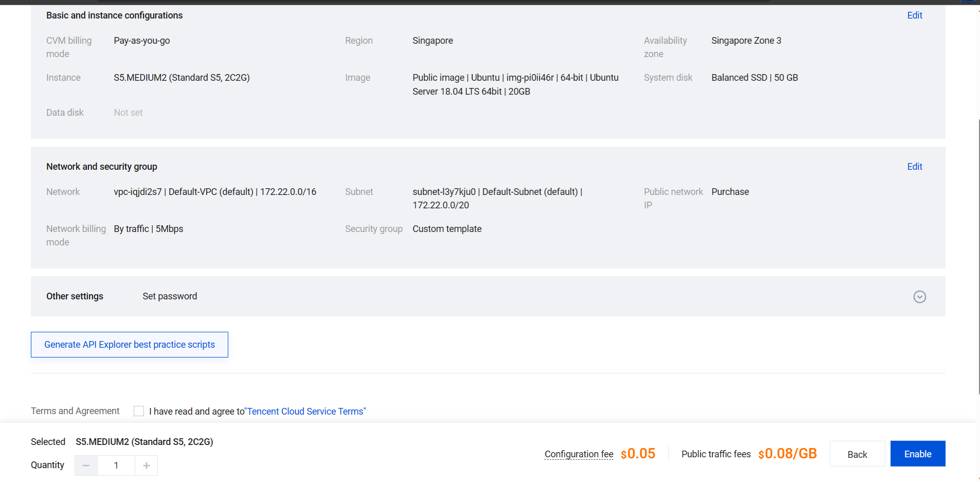This screenshot has height=482, width=980.
Task: Click the Public image Ubuntu image description
Action: pos(515,84)
